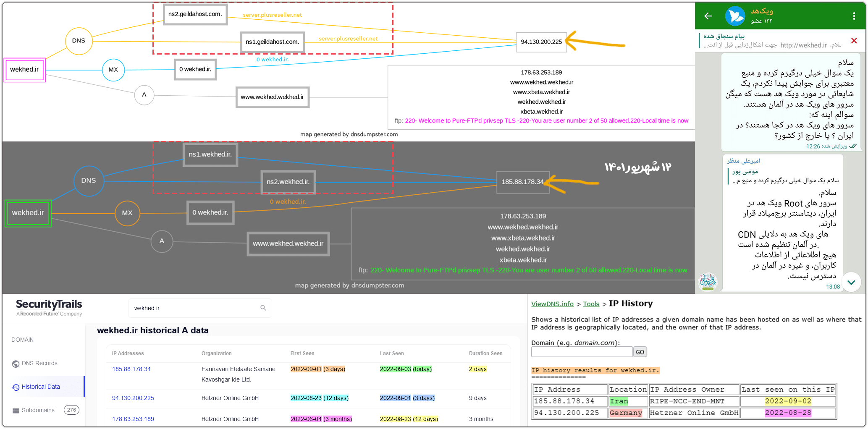Select Historical Data in the sidebar
Image resolution: width=868 pixels, height=429 pixels.
pyautogui.click(x=41, y=387)
